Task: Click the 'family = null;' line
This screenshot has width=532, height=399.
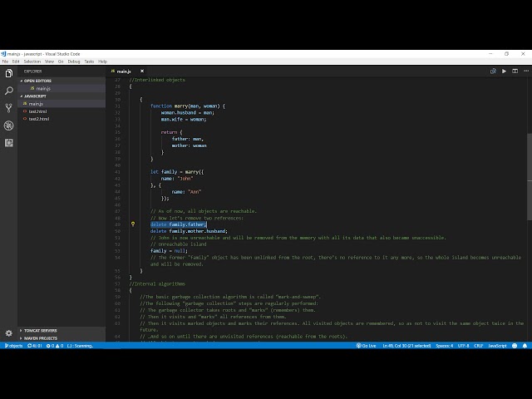Action: 169,251
